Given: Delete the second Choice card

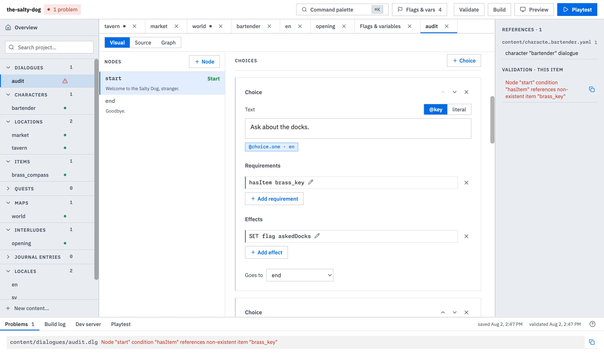Looking at the screenshot, I should (x=466, y=312).
